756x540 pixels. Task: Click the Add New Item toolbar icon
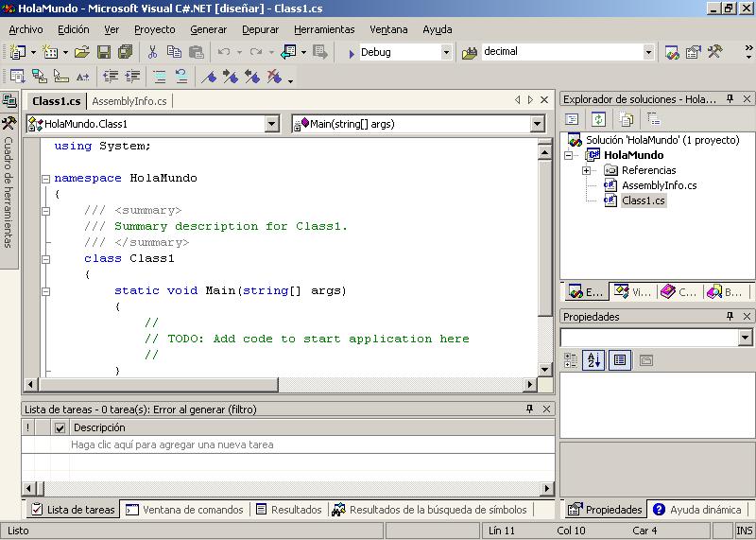[x=50, y=52]
